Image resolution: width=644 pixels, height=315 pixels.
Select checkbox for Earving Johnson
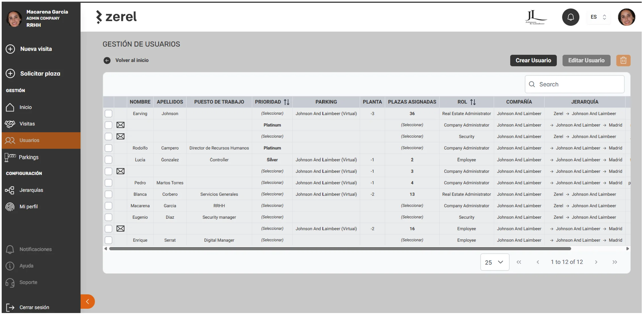point(108,114)
